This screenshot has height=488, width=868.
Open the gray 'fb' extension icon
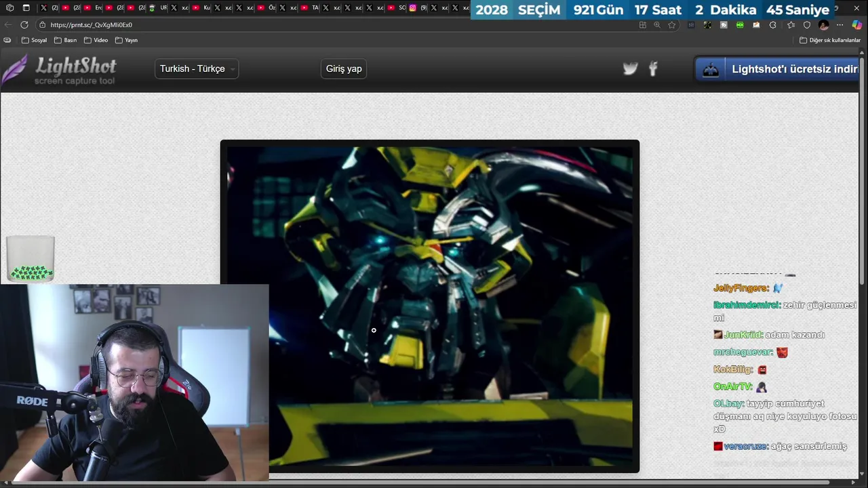(x=724, y=25)
